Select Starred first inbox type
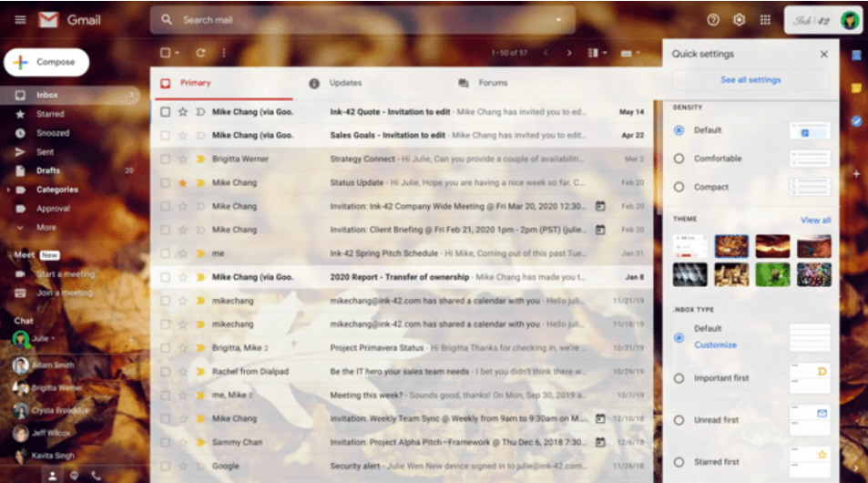The height and width of the screenshot is (483, 868). pyautogui.click(x=679, y=462)
